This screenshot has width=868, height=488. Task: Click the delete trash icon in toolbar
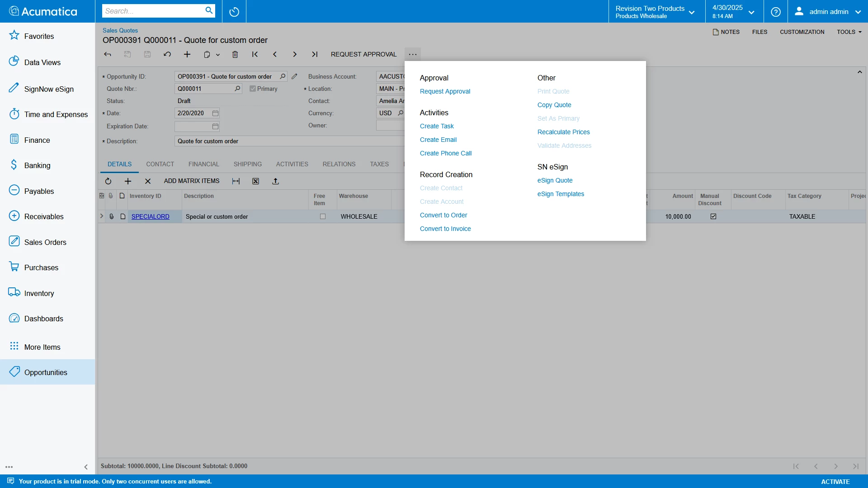(235, 54)
